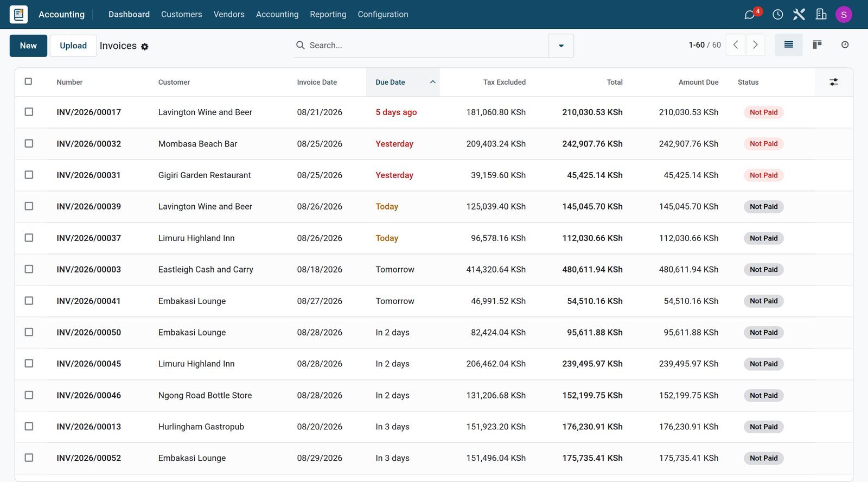Click the 5 days ago due date
This screenshot has height=482, width=868.
click(396, 112)
